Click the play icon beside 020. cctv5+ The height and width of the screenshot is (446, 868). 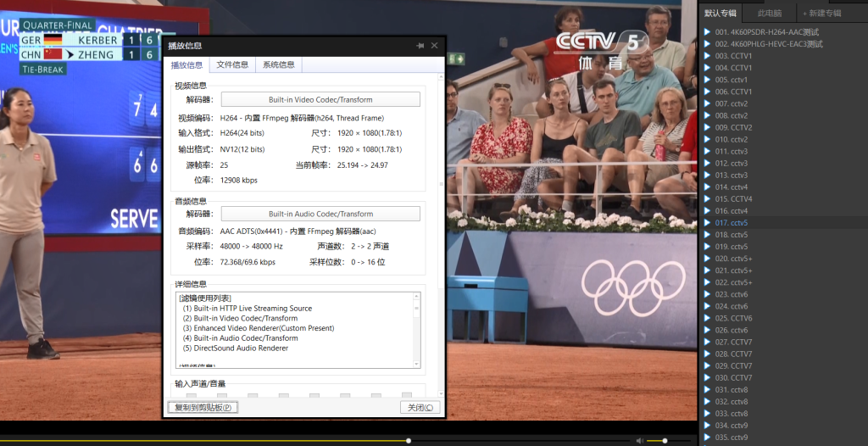(707, 258)
